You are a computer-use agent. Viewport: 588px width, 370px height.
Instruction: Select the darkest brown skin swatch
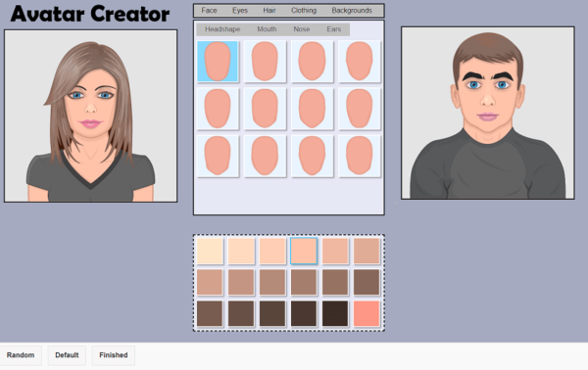point(335,314)
